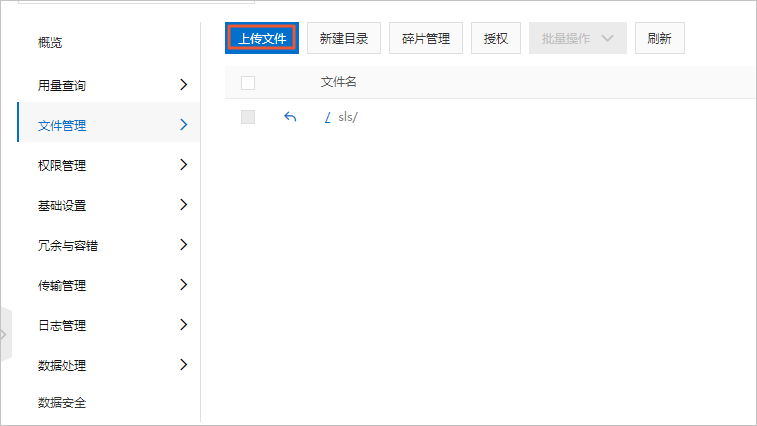Screen dimensions: 757x426
Task: Expand the 日志管理 chevron
Action: (x=183, y=325)
